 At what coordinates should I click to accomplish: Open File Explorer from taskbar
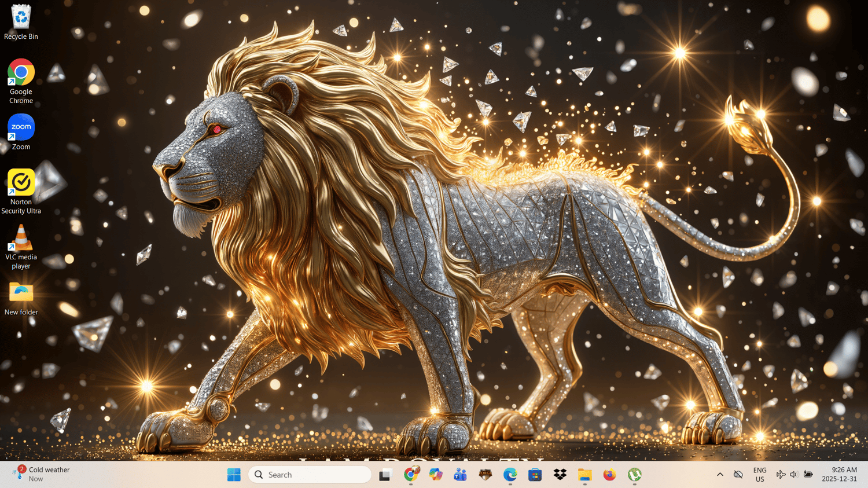(584, 475)
